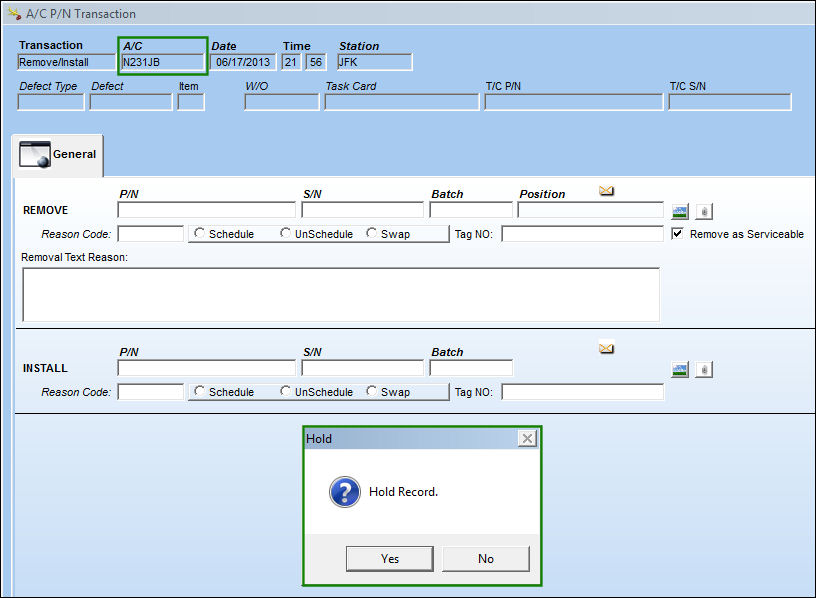Open the picture icon in the REMOVE row
The image size is (816, 598).
[680, 211]
